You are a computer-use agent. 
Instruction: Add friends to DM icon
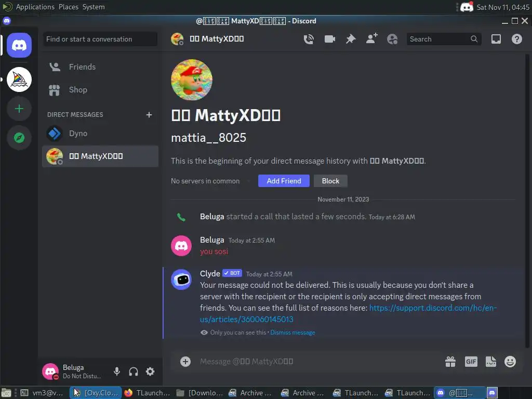371,38
